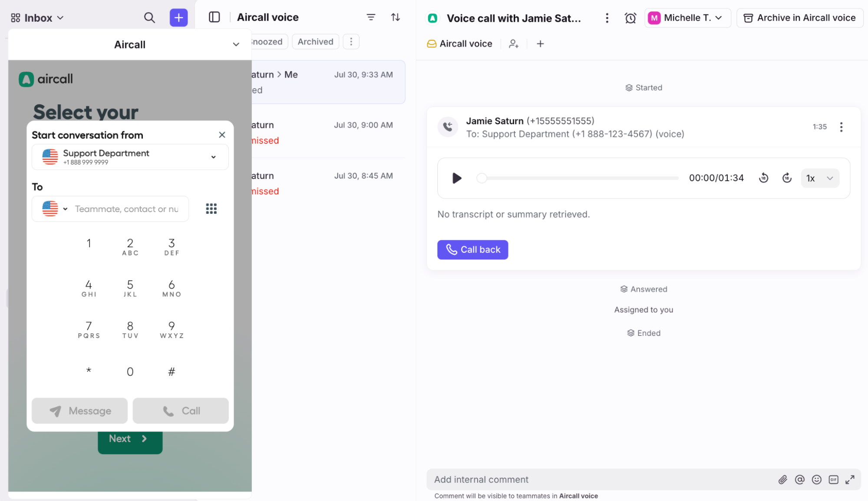Toggle the dial pad grid icon

click(x=211, y=209)
